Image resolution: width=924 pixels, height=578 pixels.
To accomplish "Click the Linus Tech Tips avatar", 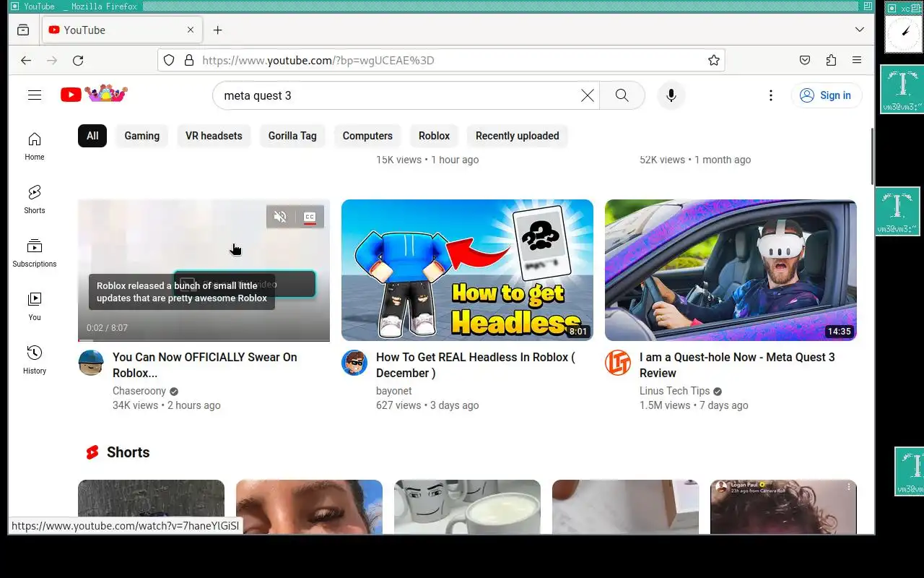I will pyautogui.click(x=618, y=363).
